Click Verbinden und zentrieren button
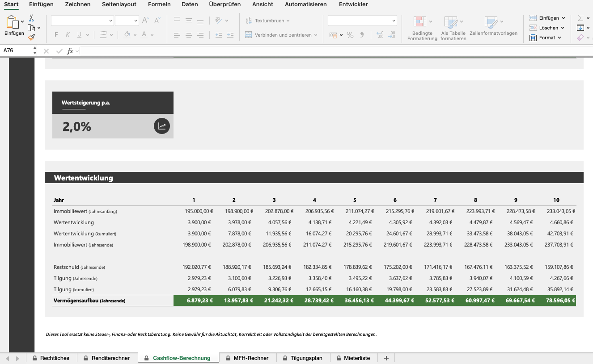 (282, 35)
